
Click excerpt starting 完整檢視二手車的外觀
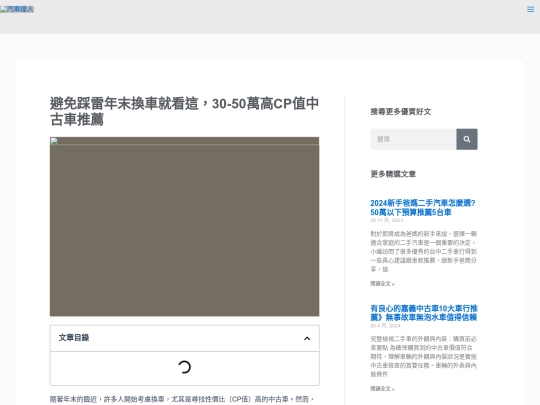(424, 356)
